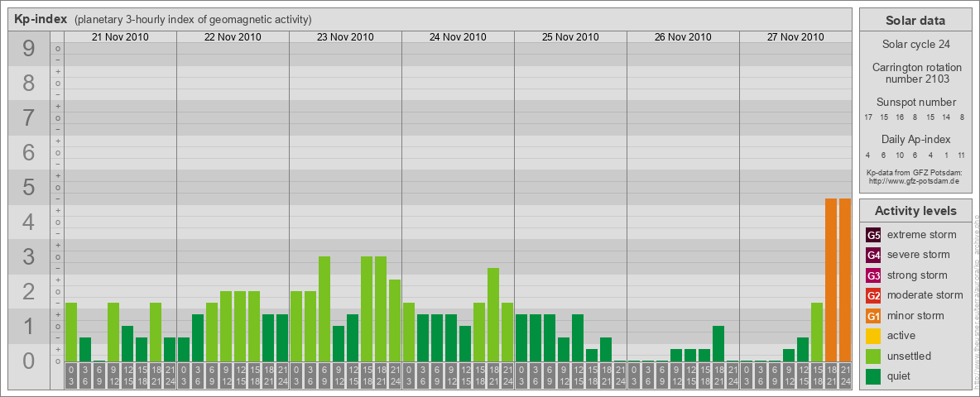Click the Kp scale number 9
980x397 pixels.
tap(28, 48)
